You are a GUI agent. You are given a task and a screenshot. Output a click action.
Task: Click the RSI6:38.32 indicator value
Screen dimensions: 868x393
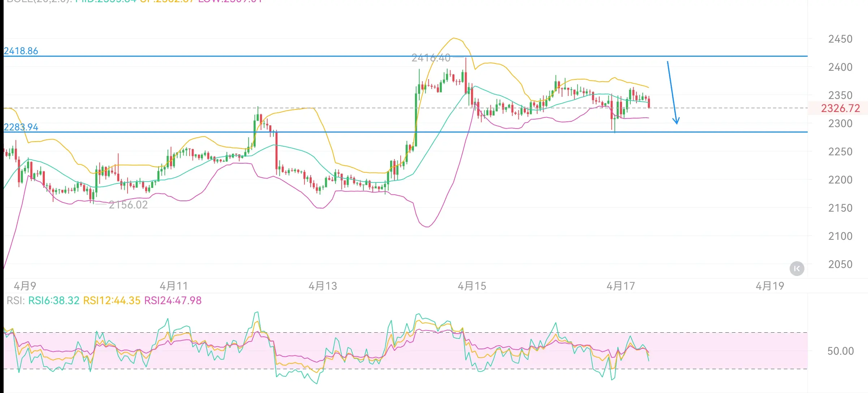pos(54,301)
